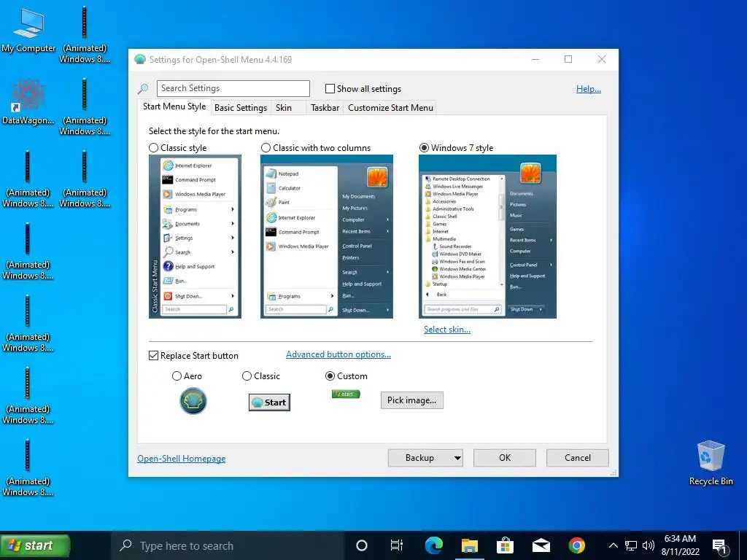Click the Aero shell button image
The image size is (747, 560).
(193, 401)
